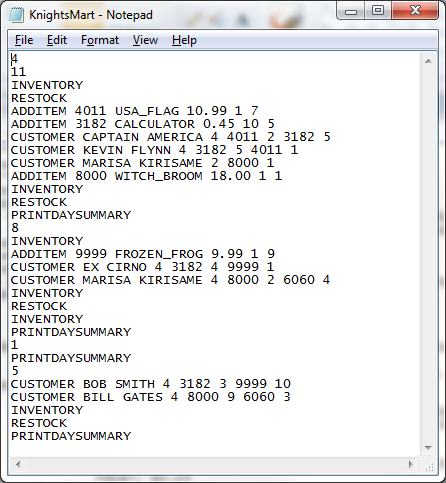Click the first PRINTDAYSUMMARY line
Viewport: 446px width, 483px height.
(71, 215)
